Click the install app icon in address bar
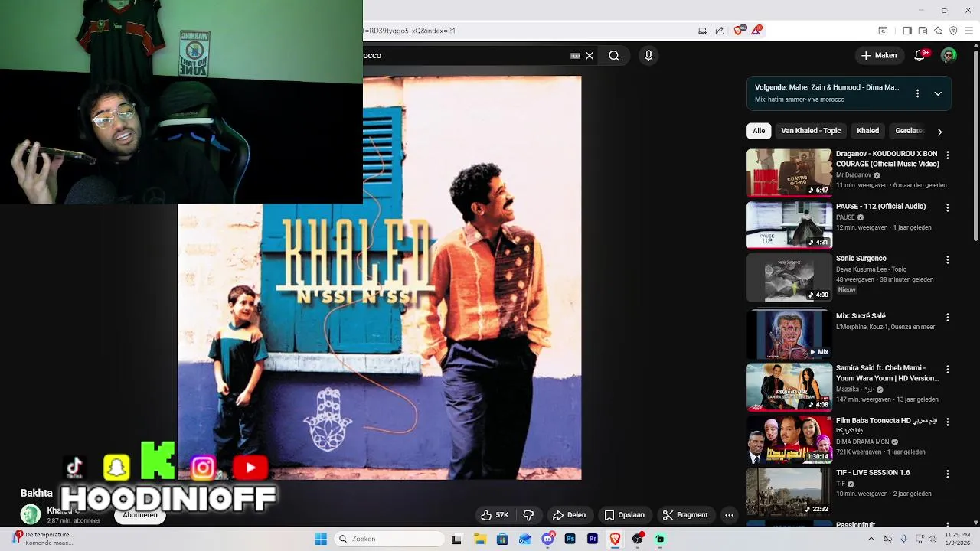This screenshot has width=980, height=551. point(702,31)
